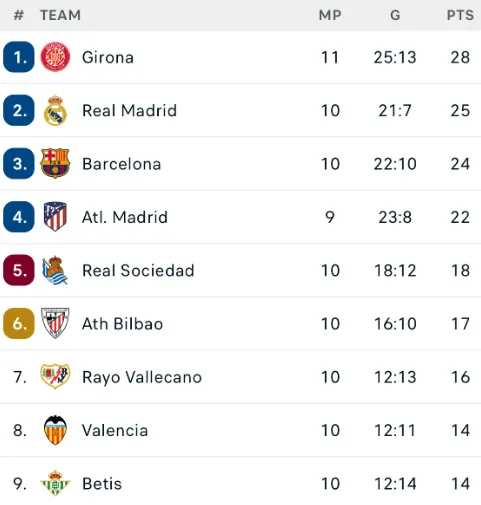Click the maroon rank 5 badge
481x505 pixels.
[19, 270]
